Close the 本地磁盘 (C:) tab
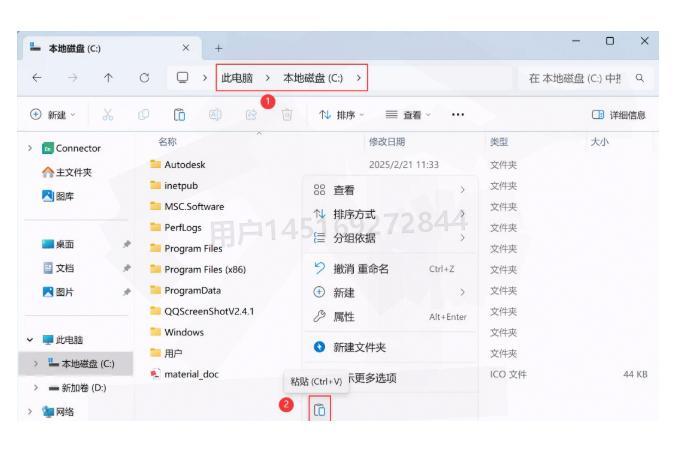676x452 pixels. click(x=186, y=47)
